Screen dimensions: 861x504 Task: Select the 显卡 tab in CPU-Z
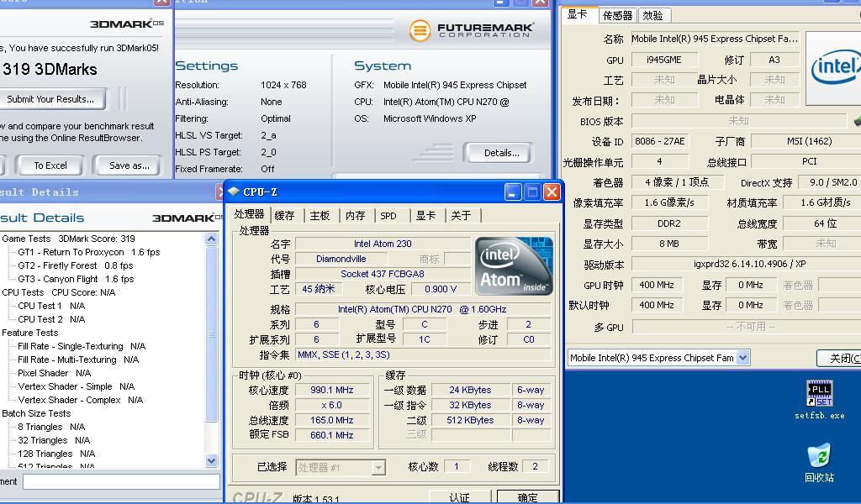[425, 216]
